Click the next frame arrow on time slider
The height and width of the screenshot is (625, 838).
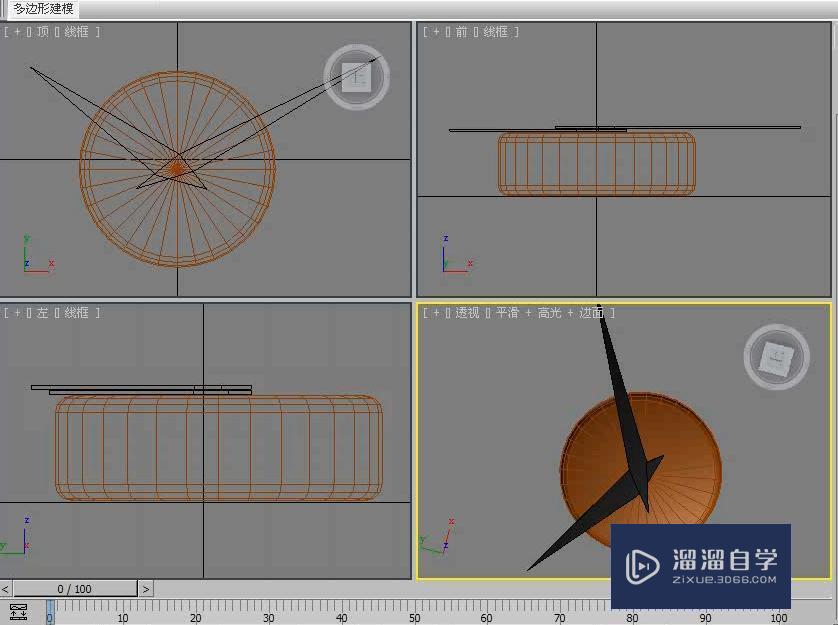(x=145, y=589)
